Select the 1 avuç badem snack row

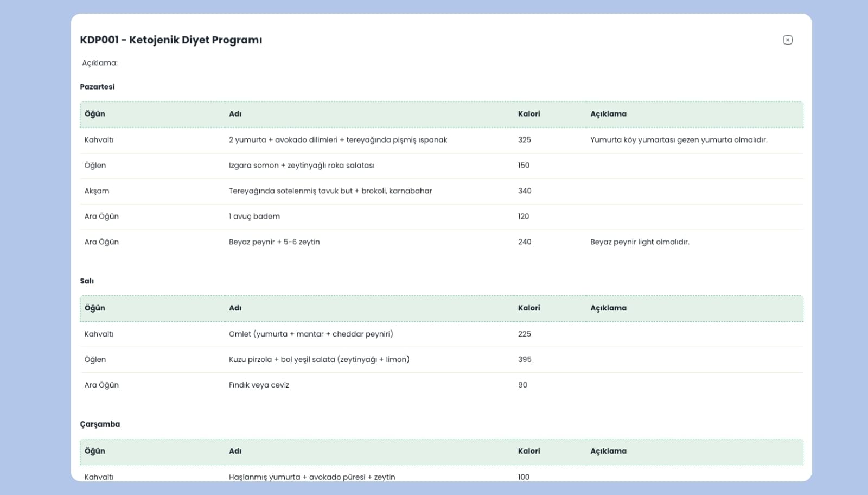pyautogui.click(x=254, y=217)
